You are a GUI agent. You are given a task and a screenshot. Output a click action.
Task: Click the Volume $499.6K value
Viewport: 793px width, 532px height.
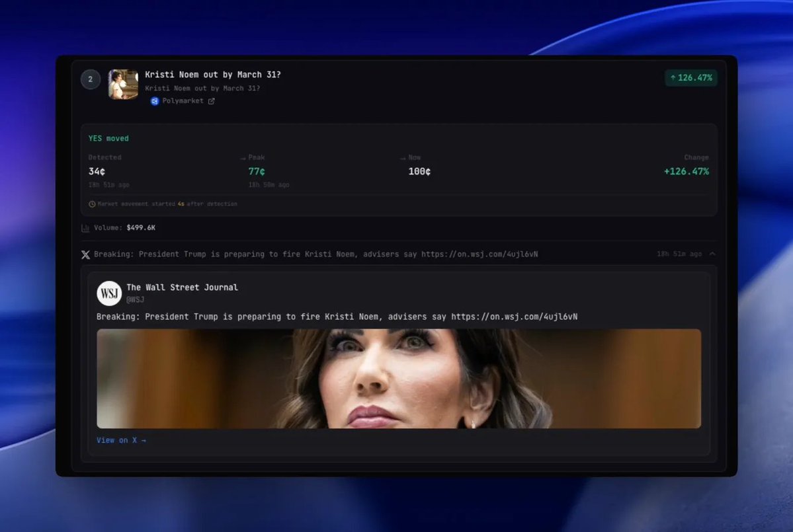[x=141, y=228]
